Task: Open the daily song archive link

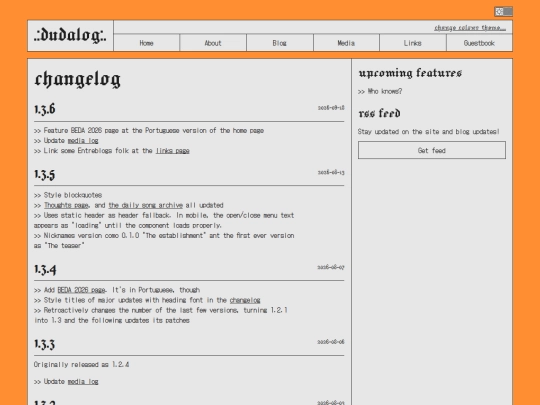Action: [x=146, y=205]
